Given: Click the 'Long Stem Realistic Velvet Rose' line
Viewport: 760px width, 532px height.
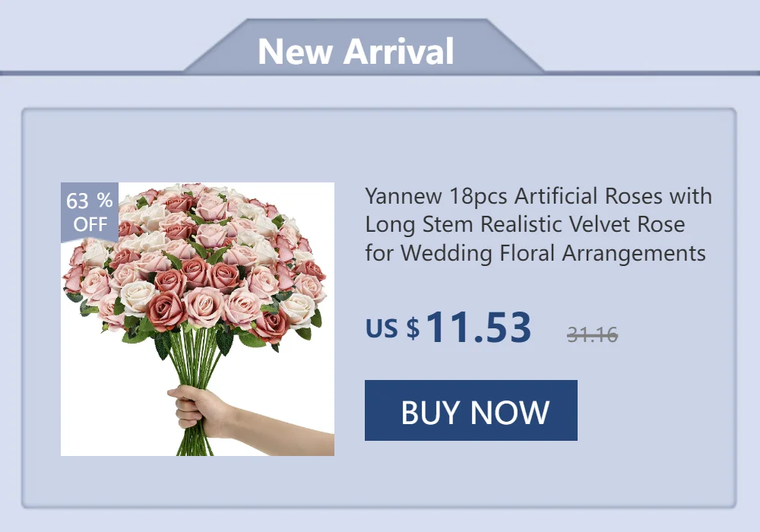Looking at the screenshot, I should point(525,224).
